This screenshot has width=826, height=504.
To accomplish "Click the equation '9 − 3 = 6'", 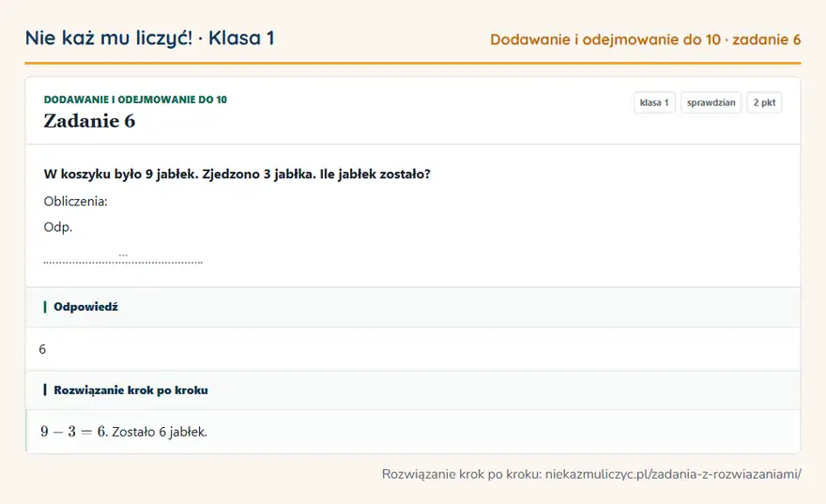I will coord(74,432).
